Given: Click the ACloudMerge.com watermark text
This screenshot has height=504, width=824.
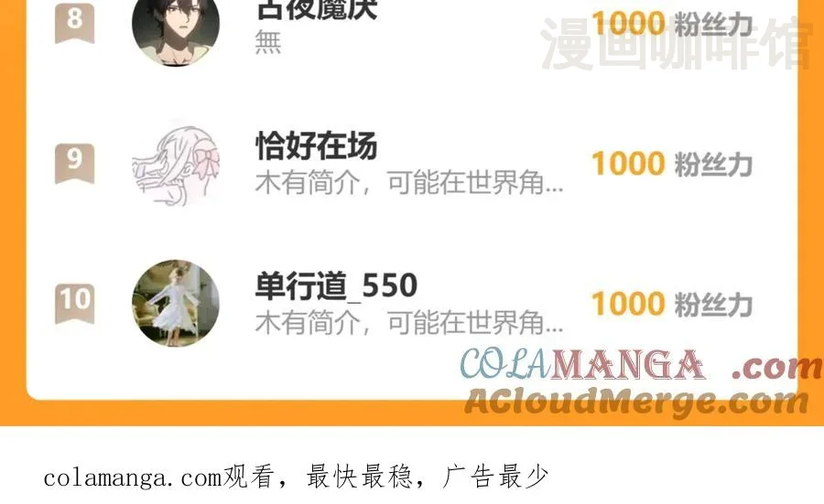Looking at the screenshot, I should 636,402.
